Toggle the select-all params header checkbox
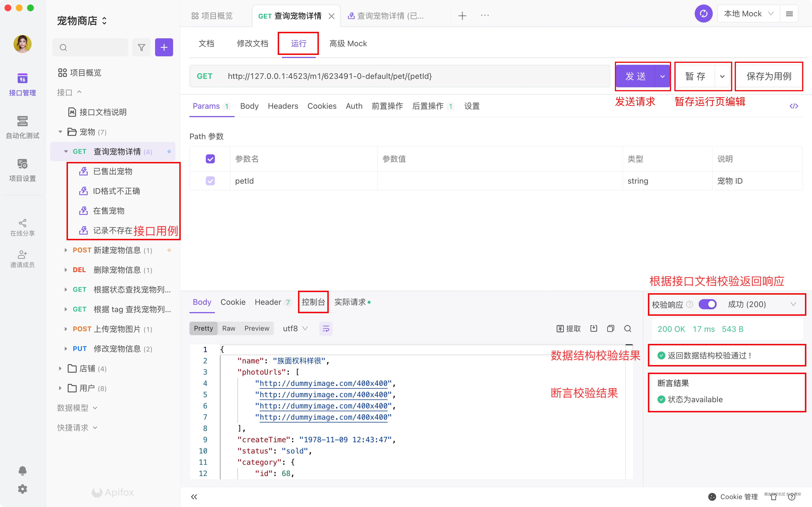 pos(210,159)
